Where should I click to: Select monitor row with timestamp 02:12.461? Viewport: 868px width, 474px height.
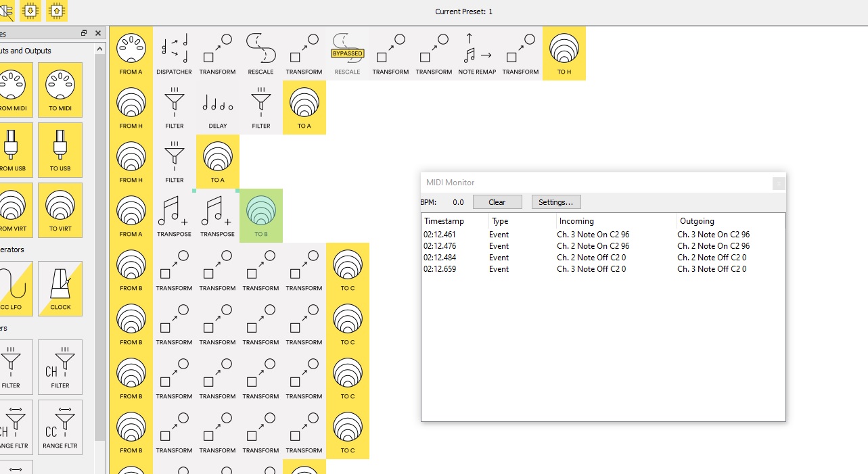(x=603, y=235)
